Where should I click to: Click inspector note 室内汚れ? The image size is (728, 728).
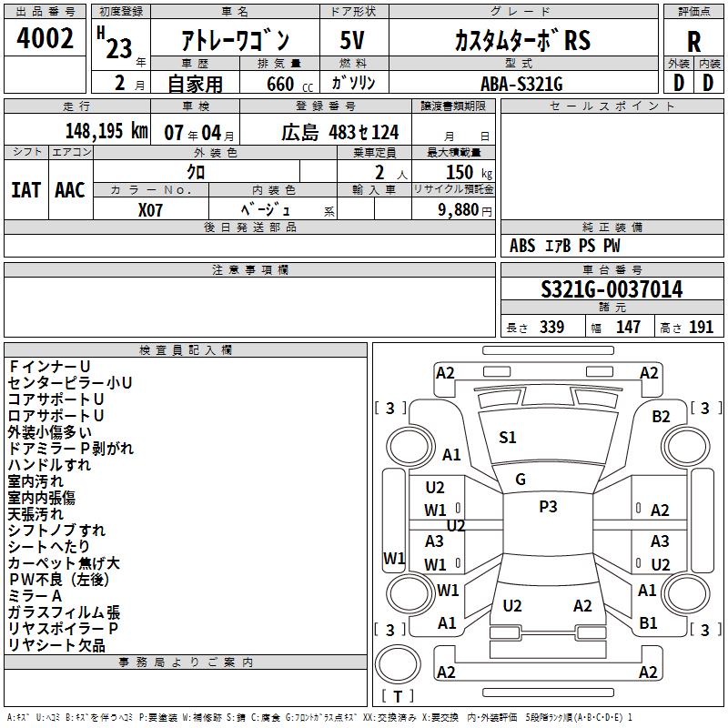click(35, 481)
